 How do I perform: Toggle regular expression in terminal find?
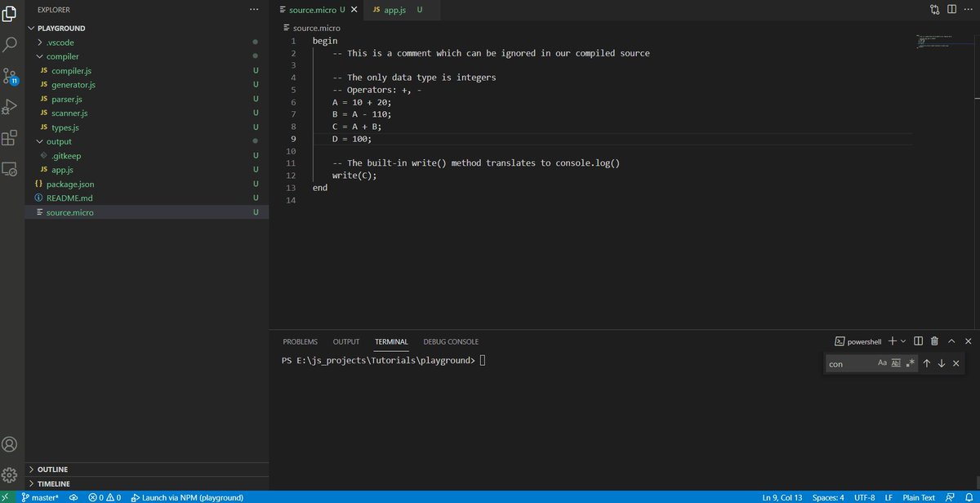(911, 363)
